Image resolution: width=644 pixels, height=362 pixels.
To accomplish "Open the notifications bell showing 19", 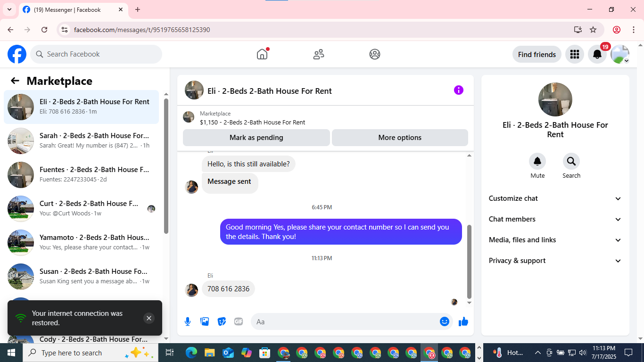I will click(x=597, y=54).
